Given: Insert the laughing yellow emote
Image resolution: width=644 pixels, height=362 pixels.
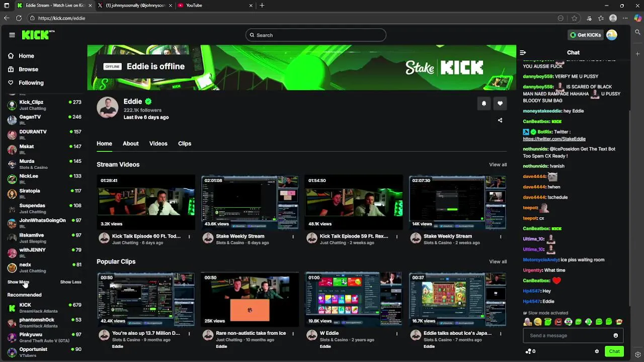Looking at the screenshot, I should click(x=537, y=322).
